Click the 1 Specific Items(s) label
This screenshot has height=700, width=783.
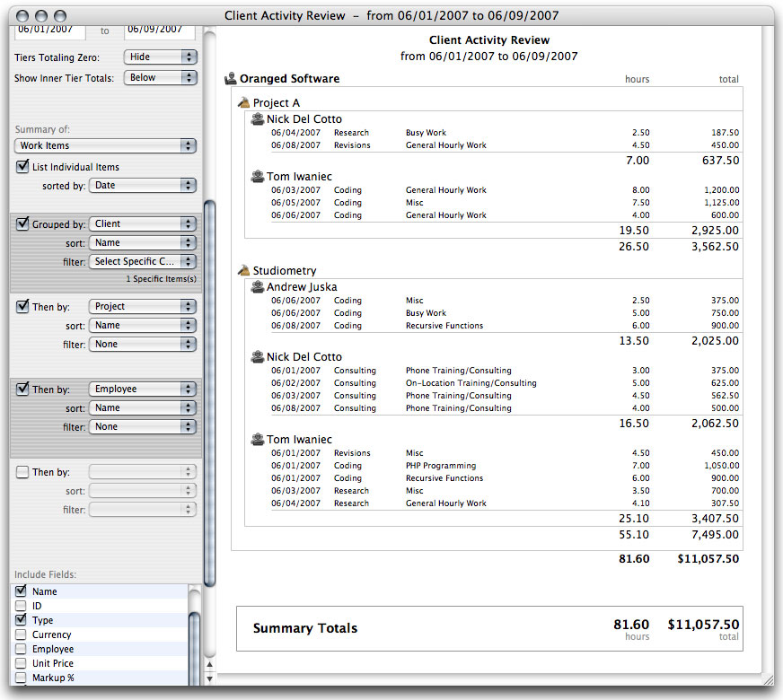click(162, 279)
